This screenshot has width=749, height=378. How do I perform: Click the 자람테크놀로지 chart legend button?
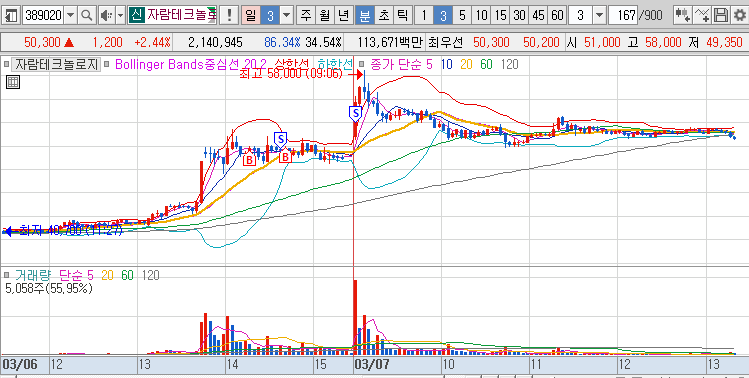pyautogui.click(x=55, y=64)
